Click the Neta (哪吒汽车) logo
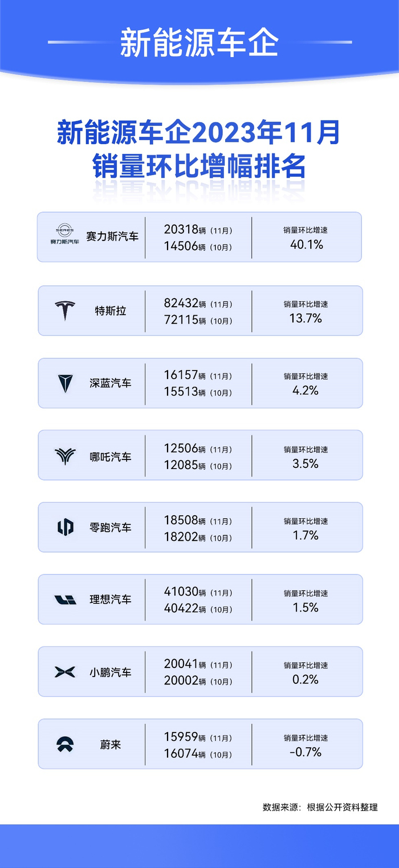399x868 pixels. tap(65, 456)
